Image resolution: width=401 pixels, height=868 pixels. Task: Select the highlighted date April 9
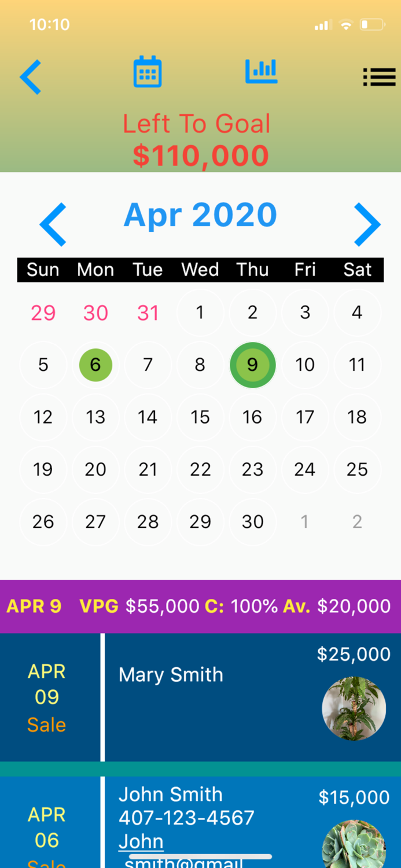(x=252, y=365)
